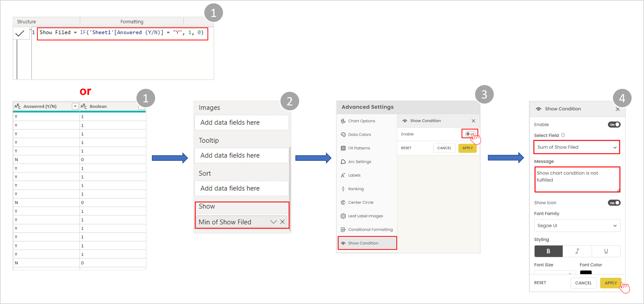Select the Data Colors palette icon
This screenshot has width=644, height=304.
[x=343, y=135]
